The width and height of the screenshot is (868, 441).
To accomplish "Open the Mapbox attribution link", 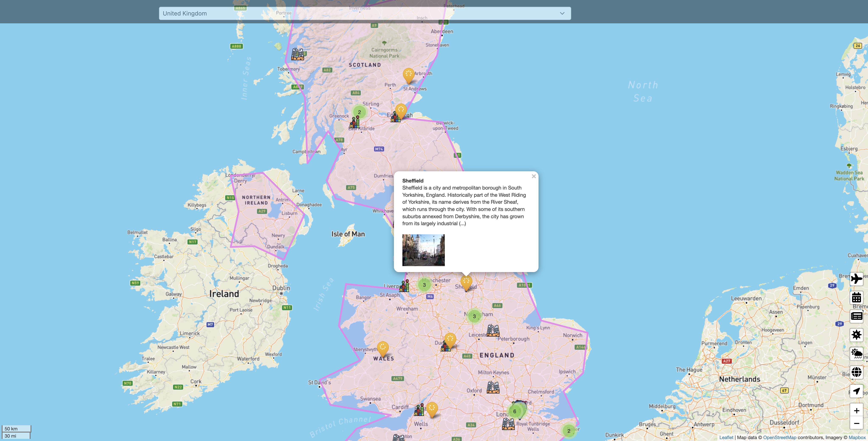I will coord(857,438).
